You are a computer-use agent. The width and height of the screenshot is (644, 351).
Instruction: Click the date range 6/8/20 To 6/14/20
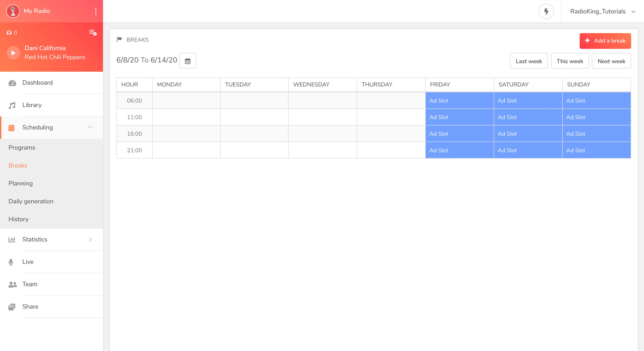(x=147, y=60)
